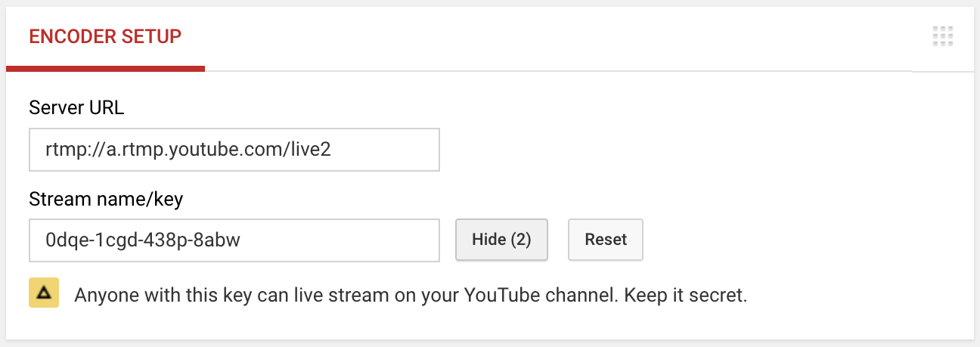Image resolution: width=980 pixels, height=347 pixels.
Task: Click the Hide (2) button
Action: click(501, 240)
